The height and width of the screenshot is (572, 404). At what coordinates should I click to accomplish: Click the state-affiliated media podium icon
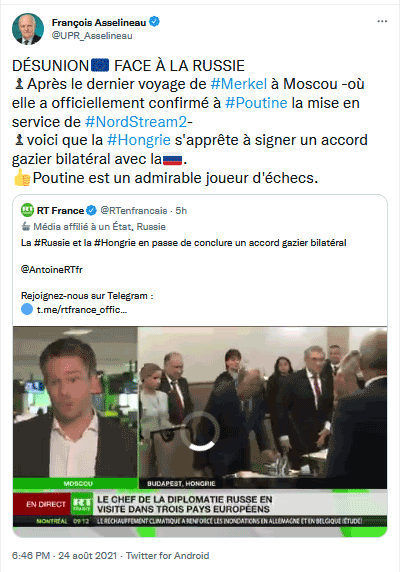coord(26,227)
